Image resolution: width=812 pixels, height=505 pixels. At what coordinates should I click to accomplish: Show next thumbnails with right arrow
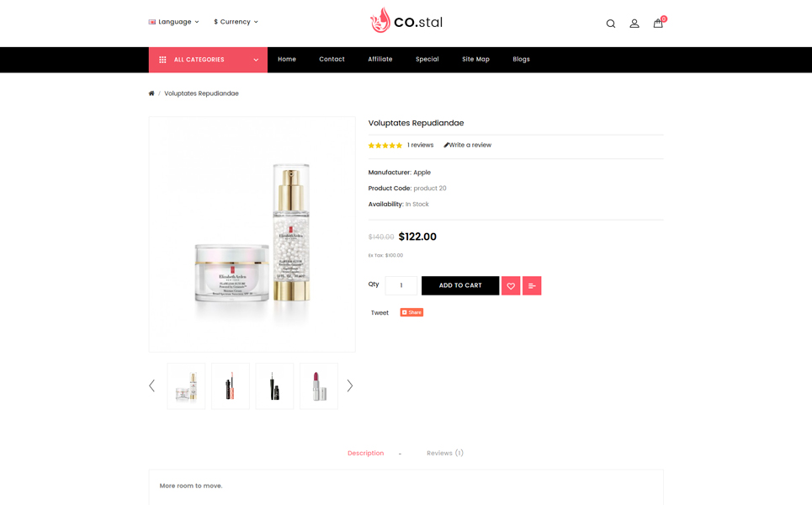click(x=350, y=385)
